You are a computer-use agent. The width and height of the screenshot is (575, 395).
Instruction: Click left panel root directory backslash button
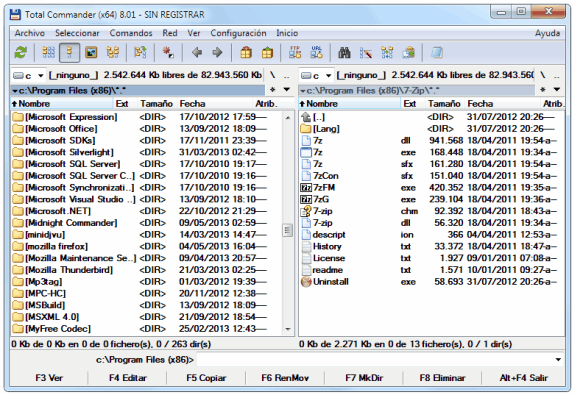click(x=272, y=75)
